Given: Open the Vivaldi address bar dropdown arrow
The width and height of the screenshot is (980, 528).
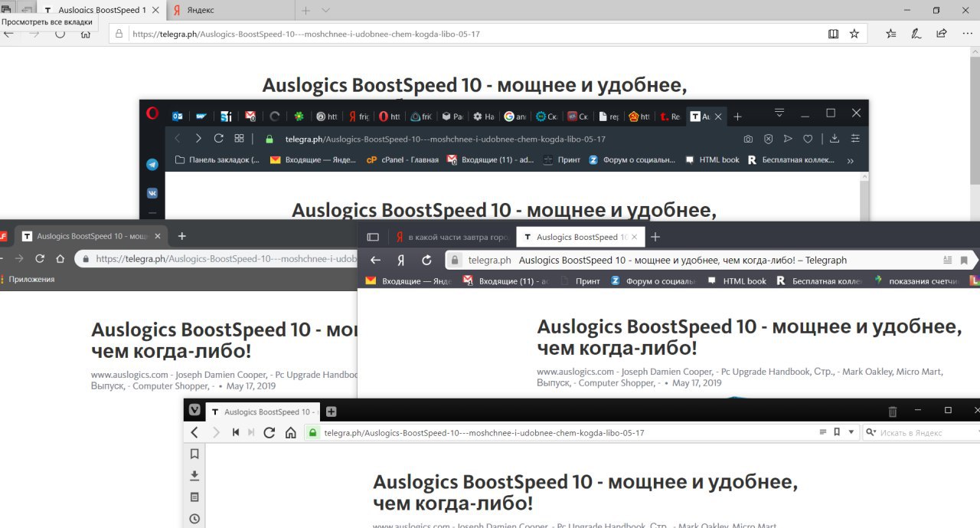Looking at the screenshot, I should point(851,432).
